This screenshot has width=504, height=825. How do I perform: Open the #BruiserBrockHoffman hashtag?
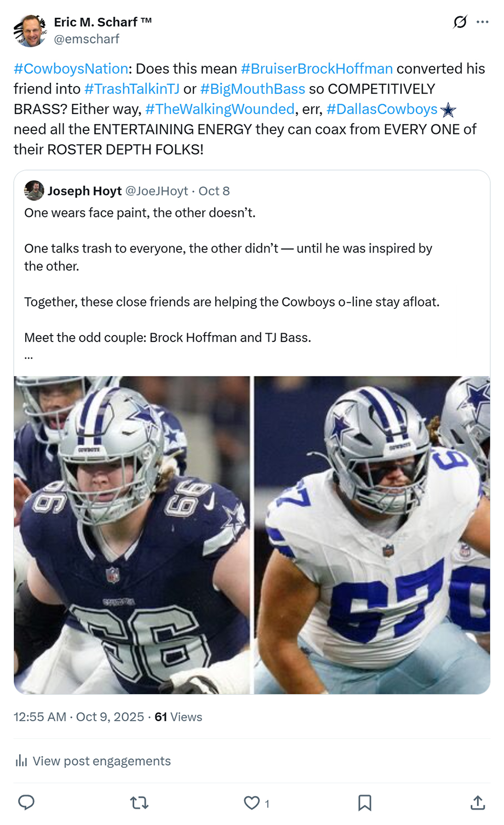pyautogui.click(x=317, y=69)
